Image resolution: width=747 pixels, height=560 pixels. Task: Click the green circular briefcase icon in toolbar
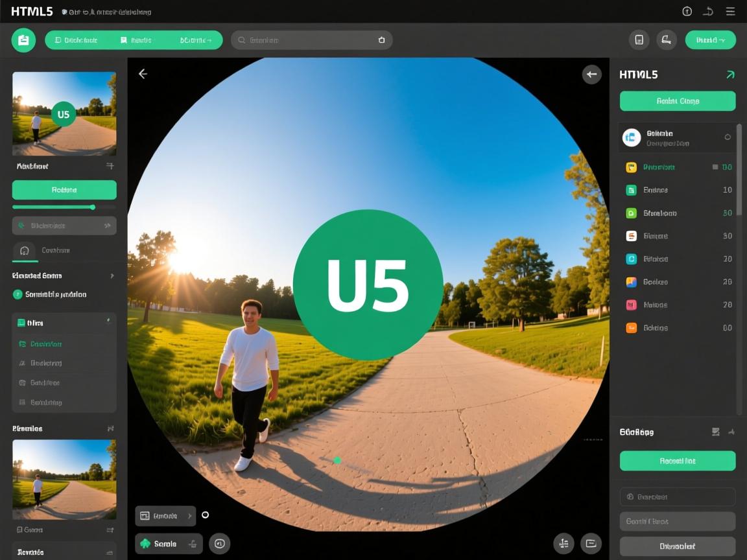coord(23,40)
